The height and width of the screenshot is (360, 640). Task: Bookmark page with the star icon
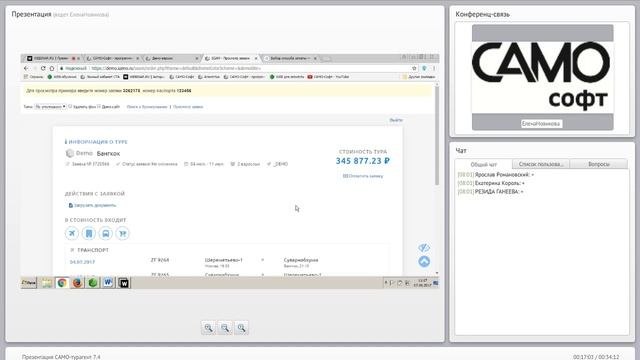[x=414, y=68]
